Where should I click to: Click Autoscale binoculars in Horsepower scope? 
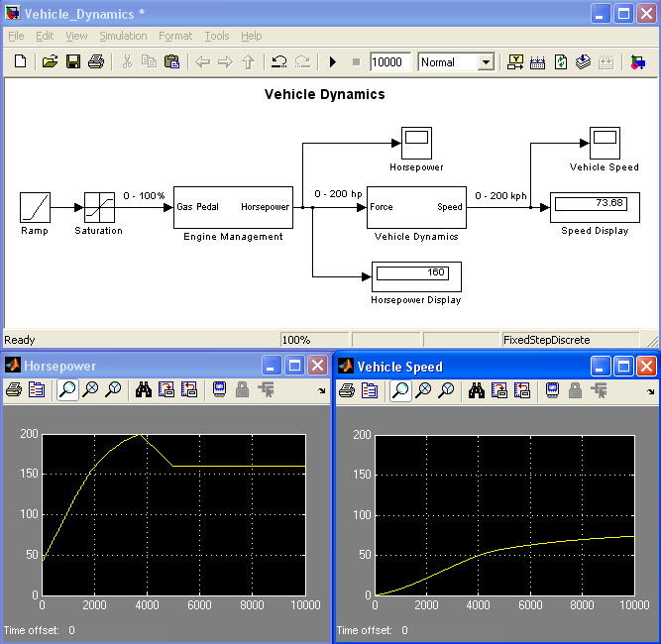(144, 389)
